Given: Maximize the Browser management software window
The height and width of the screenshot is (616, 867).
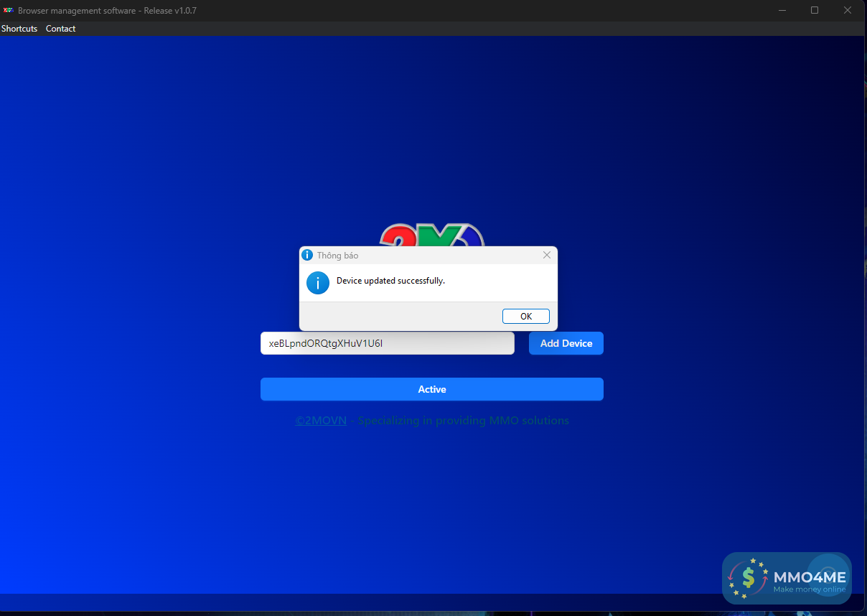Looking at the screenshot, I should 815,10.
